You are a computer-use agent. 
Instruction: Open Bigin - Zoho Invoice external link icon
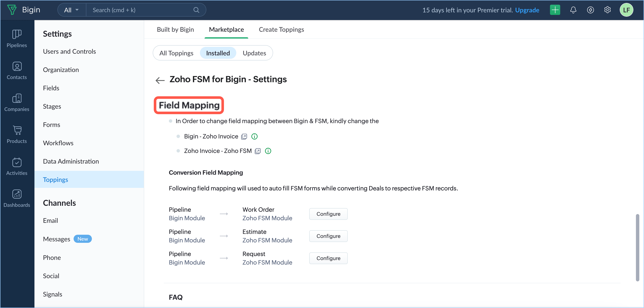pos(244,137)
